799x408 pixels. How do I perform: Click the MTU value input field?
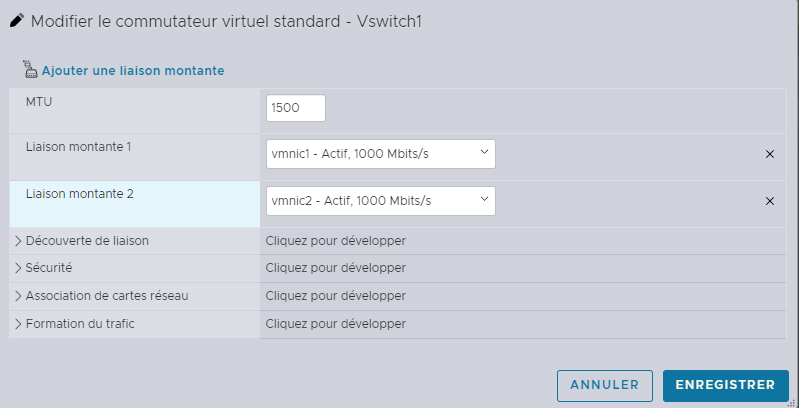point(296,108)
